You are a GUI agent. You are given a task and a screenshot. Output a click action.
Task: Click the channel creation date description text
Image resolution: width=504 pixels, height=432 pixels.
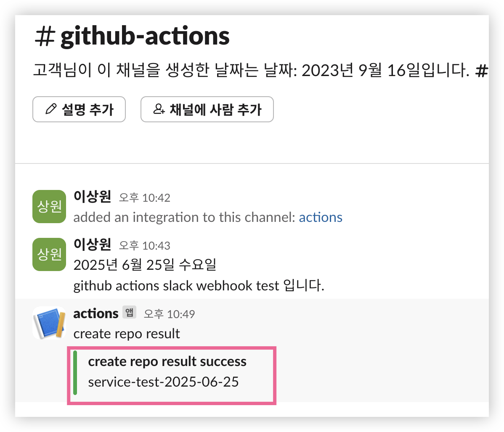(260, 70)
